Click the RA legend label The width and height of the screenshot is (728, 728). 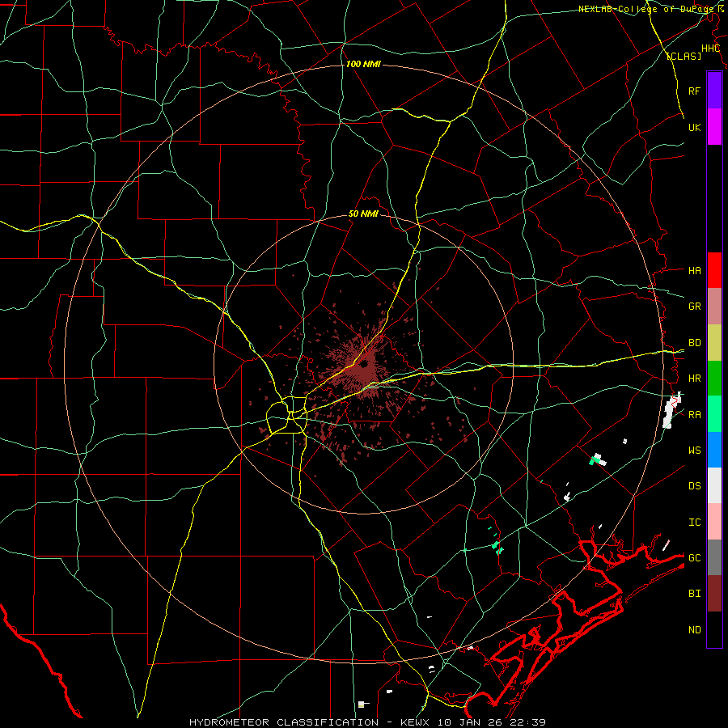[694, 414]
